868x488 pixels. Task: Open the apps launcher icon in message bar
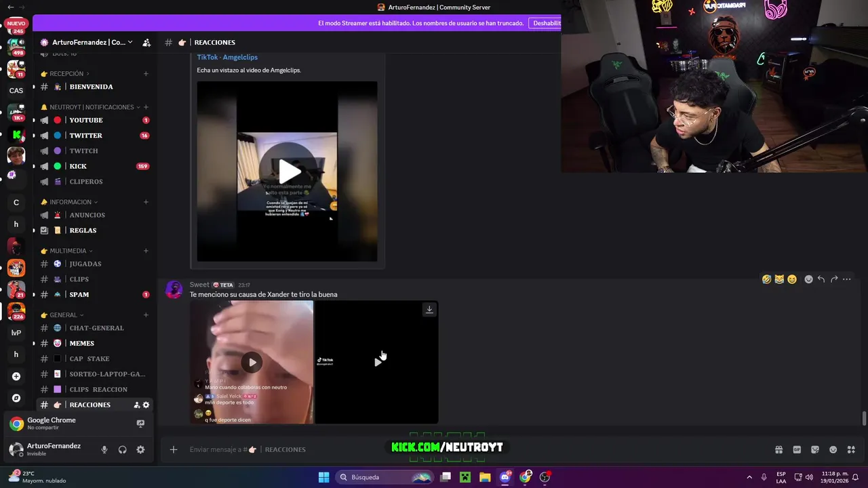point(852,449)
